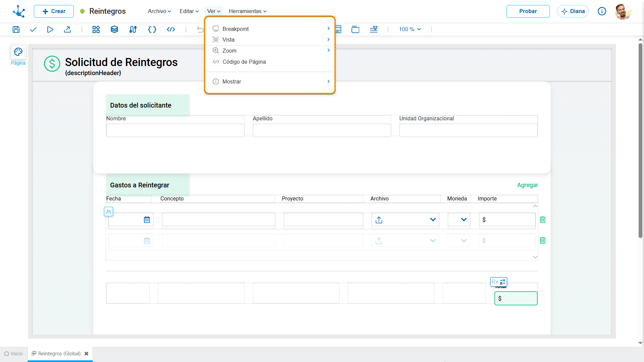Open the layers stack icon

click(x=114, y=29)
